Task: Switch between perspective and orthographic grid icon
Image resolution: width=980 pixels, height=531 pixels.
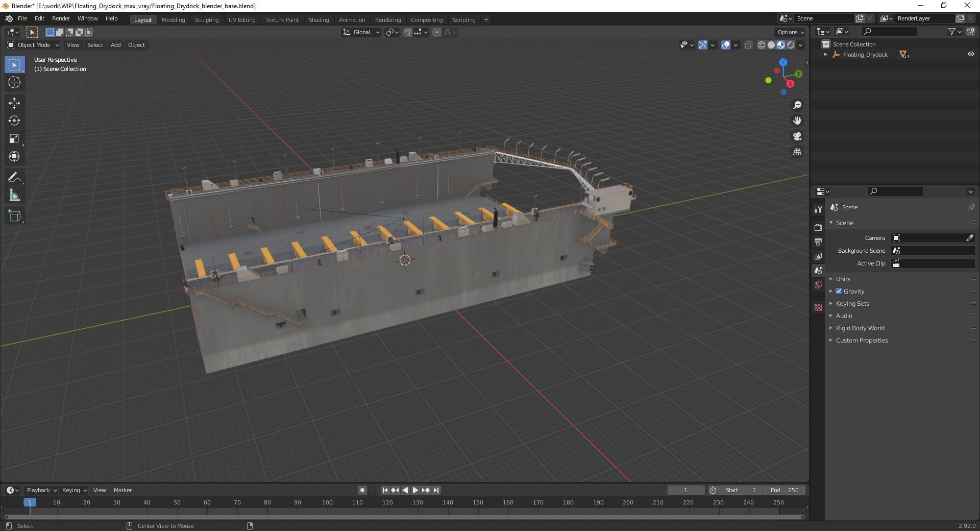Action: pos(797,152)
